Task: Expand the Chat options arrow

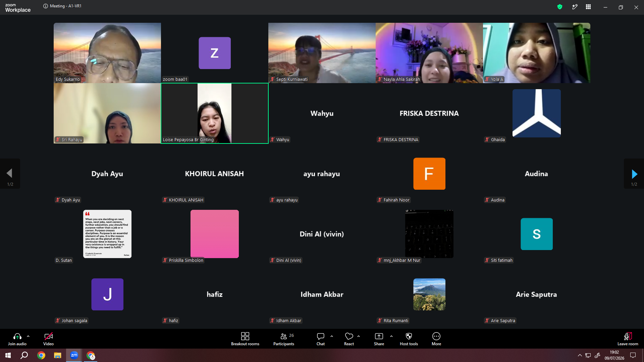Action: point(332,336)
